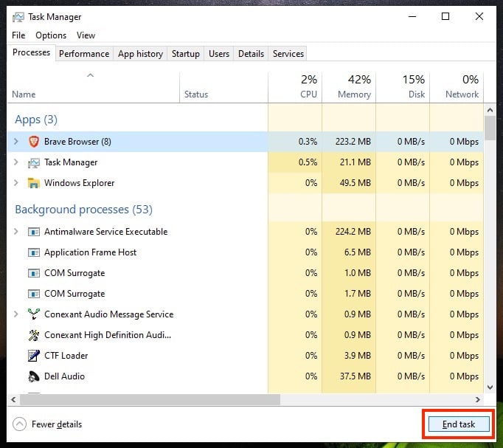Click the Conexant High Definition Audio icon

(x=34, y=335)
